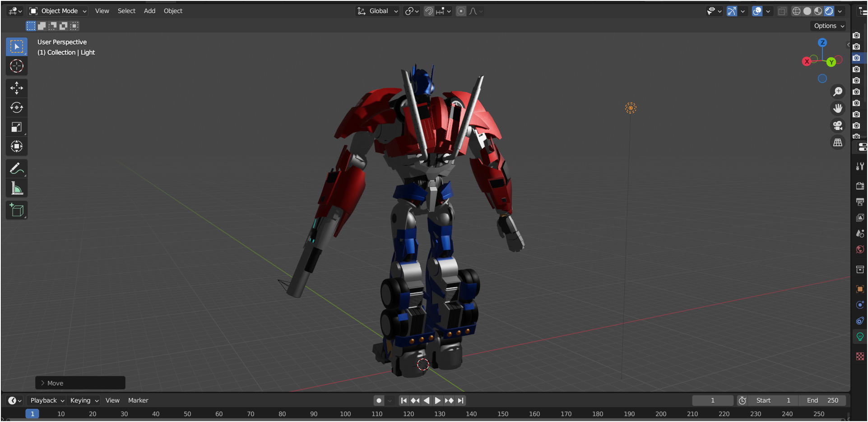Open the Tool properties tab (wrench icon)

[860, 167]
